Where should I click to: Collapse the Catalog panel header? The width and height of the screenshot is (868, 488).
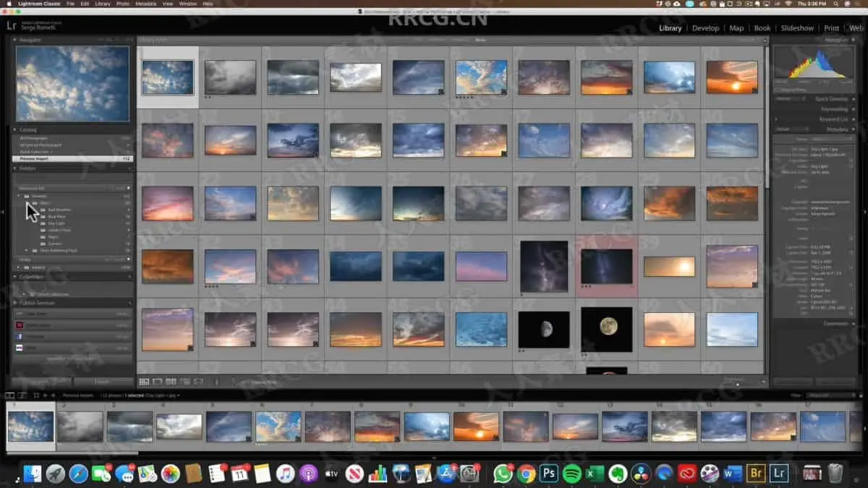(29, 130)
